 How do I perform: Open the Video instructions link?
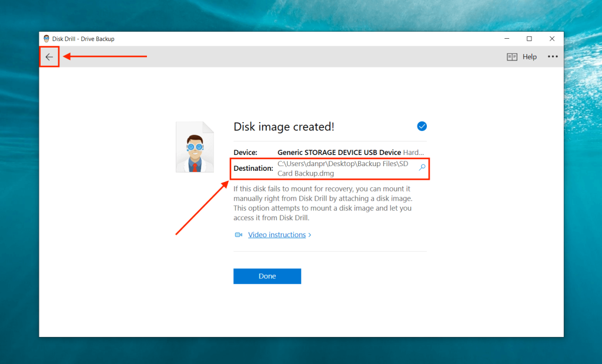pos(276,234)
